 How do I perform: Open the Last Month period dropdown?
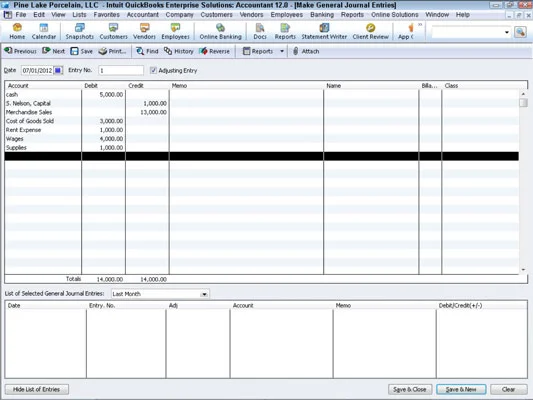[x=204, y=294]
